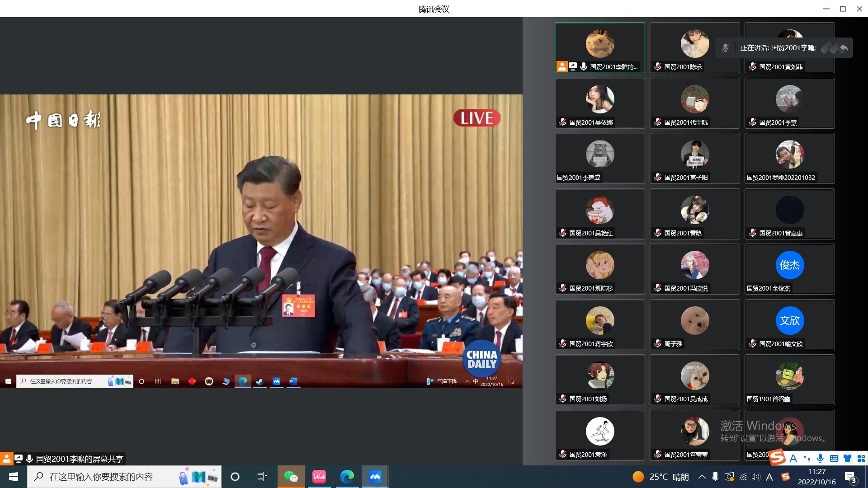Open Task View on the taskbar

point(262,477)
